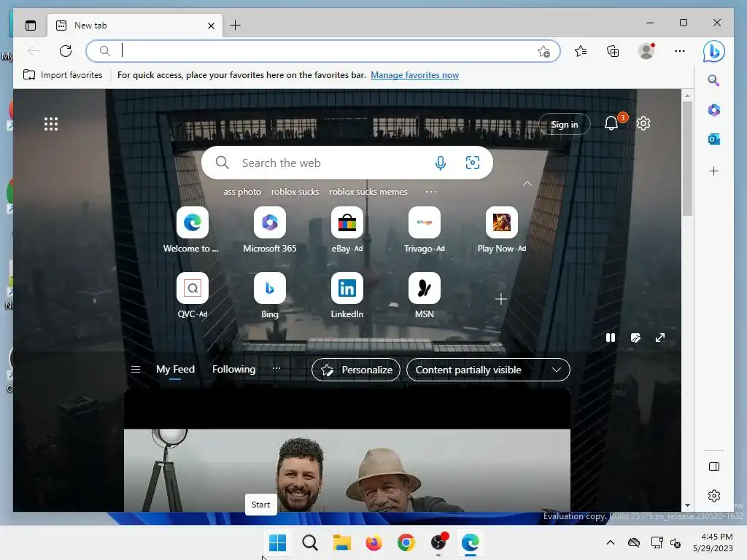Start voice search microphone
Viewport: 747px width, 560px height.
click(440, 163)
